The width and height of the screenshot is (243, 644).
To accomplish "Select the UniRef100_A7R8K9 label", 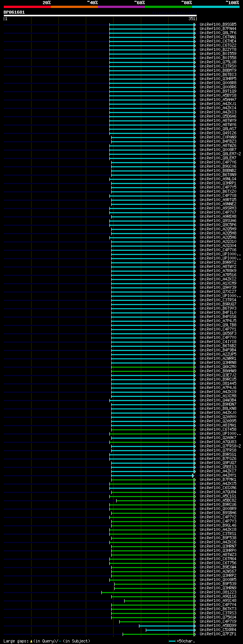I will tap(218, 271).
